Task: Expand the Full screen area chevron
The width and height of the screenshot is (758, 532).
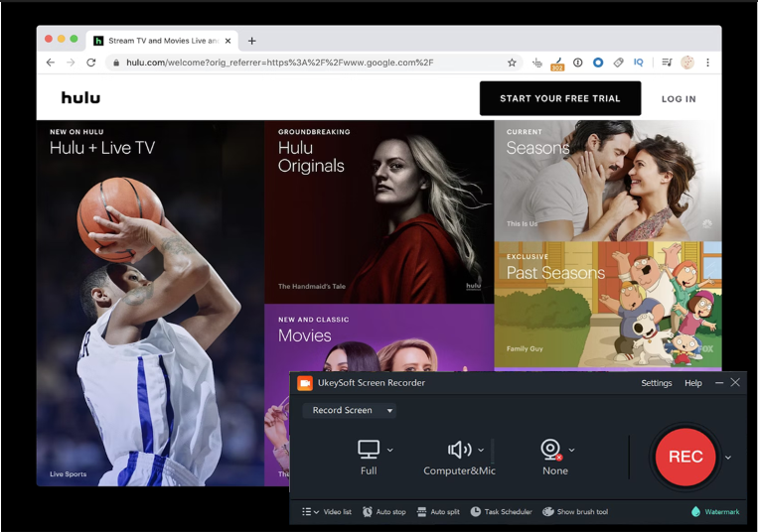Action: click(390, 450)
